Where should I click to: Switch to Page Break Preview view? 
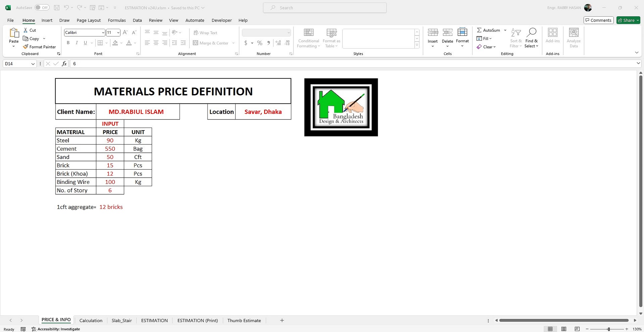pos(577,329)
